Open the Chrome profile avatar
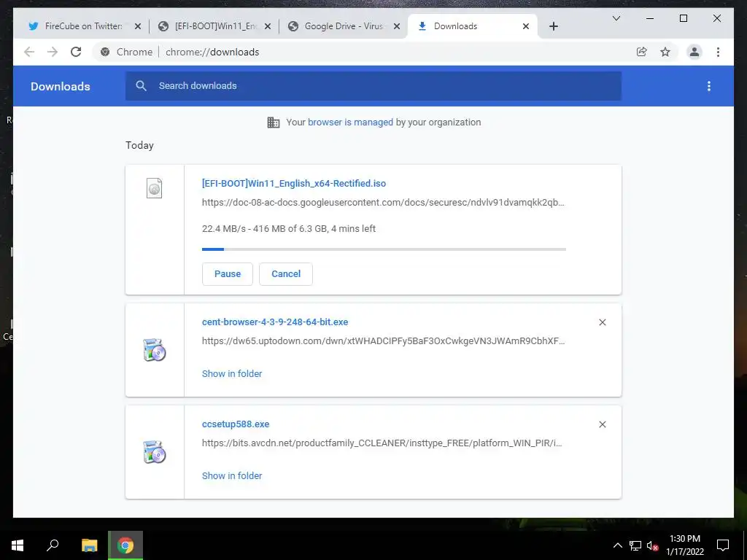747x560 pixels. pyautogui.click(x=694, y=52)
